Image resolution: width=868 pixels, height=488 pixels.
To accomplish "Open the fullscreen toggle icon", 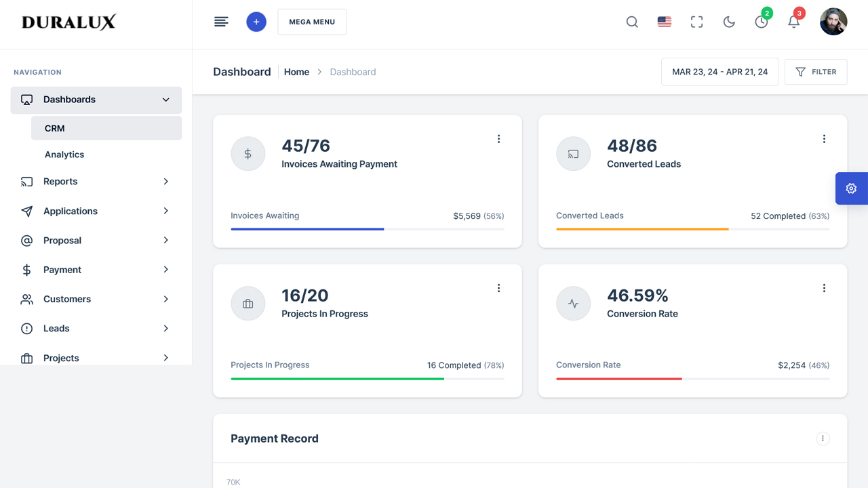I will tap(696, 22).
